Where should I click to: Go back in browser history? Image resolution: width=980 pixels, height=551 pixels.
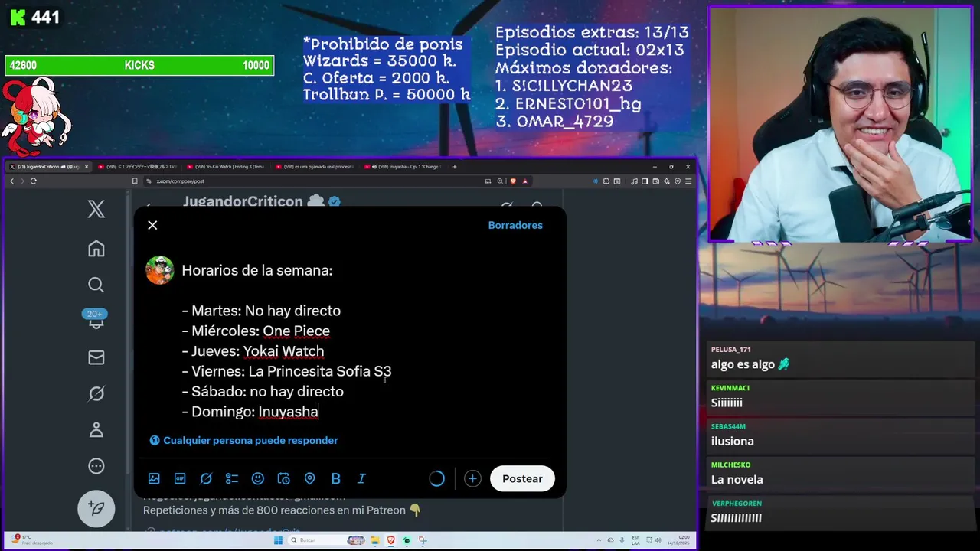11,181
